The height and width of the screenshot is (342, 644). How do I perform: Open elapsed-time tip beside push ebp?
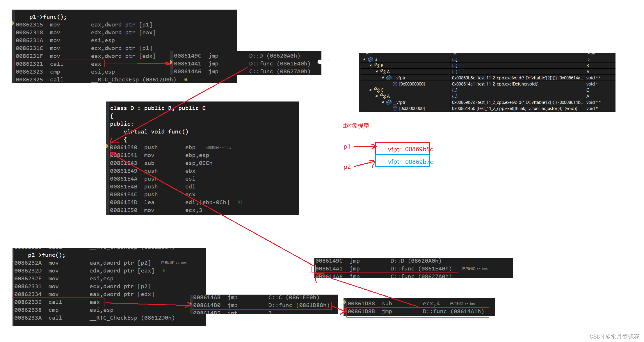tap(218, 147)
